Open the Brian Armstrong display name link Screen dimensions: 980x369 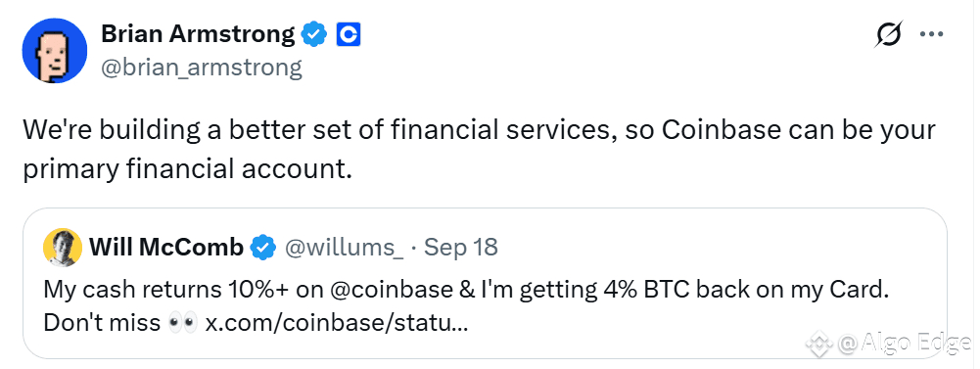[x=198, y=33]
